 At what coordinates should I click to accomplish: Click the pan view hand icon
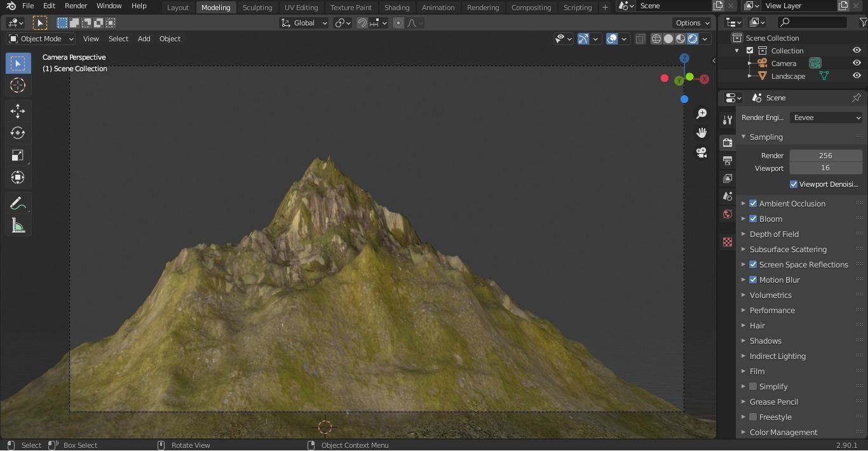click(702, 133)
